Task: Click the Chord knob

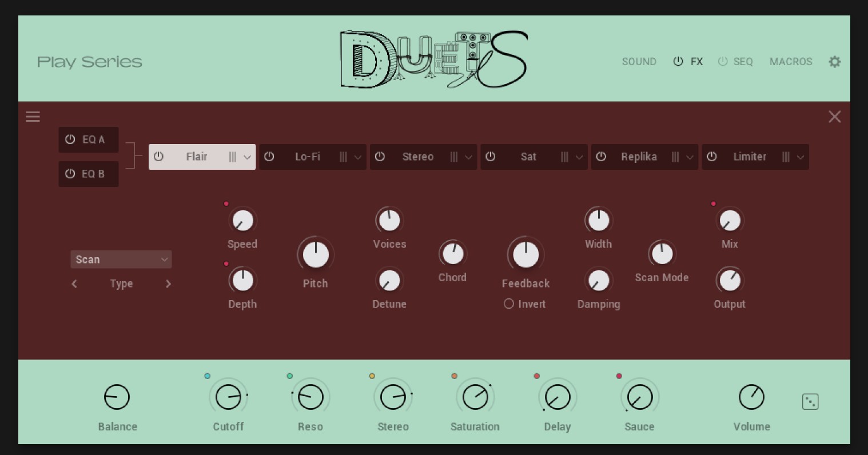Action: 453,254
